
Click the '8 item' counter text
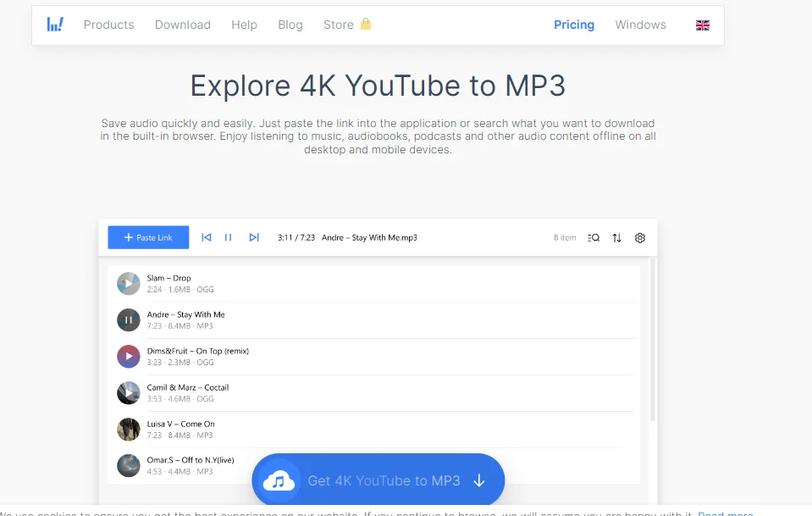(x=565, y=237)
